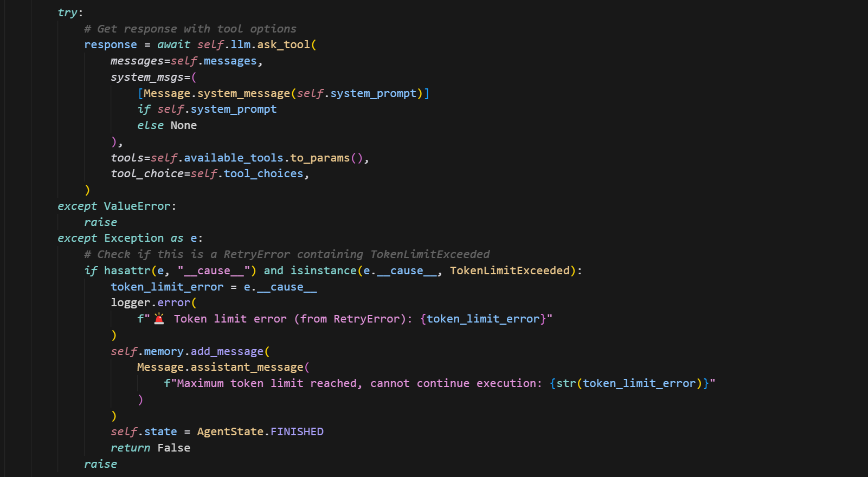Screen dimensions: 868x477
Task: Click the 'system_msgs=(' argument
Action: tap(153, 77)
